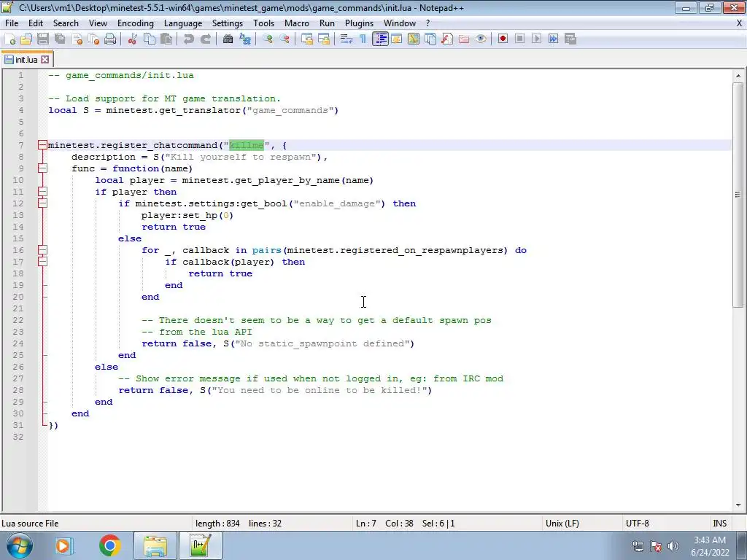
Task: Close current file via toolbar Close icon
Action: coord(77,39)
